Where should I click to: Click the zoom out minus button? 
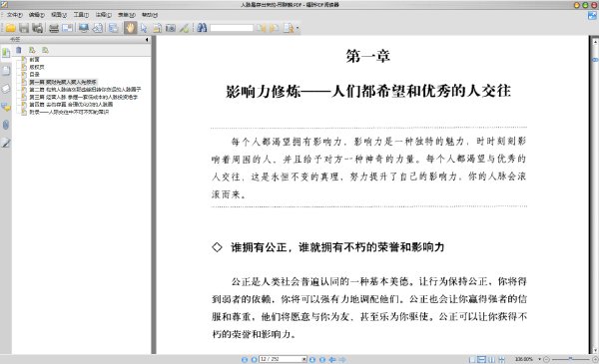[546, 359]
